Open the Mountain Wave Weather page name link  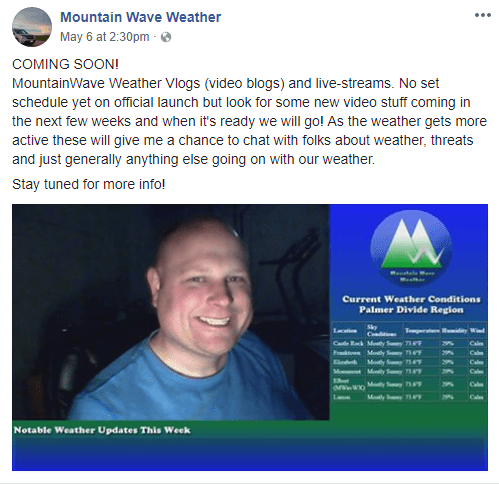pos(140,17)
